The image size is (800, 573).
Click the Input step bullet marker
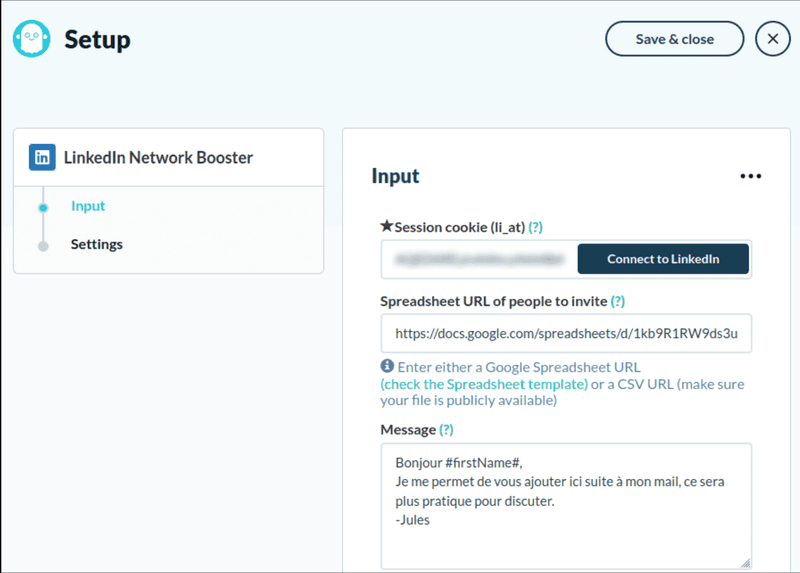click(43, 208)
